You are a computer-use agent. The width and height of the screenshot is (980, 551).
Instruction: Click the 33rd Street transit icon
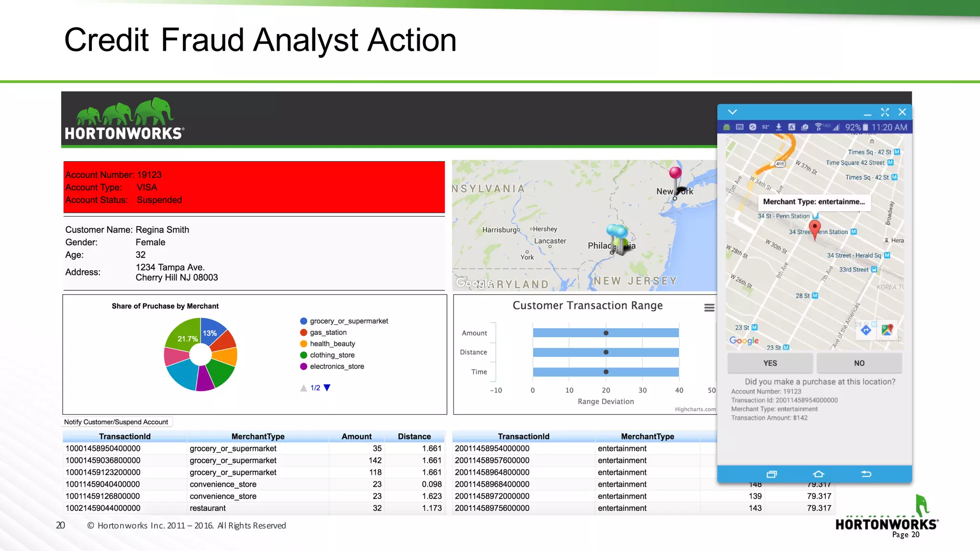(874, 269)
